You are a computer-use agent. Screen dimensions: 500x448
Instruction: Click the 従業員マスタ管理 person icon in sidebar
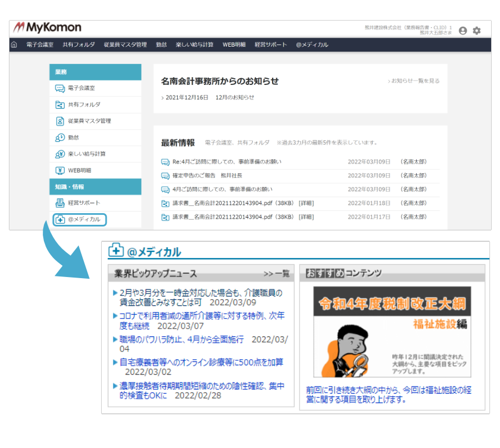60,121
